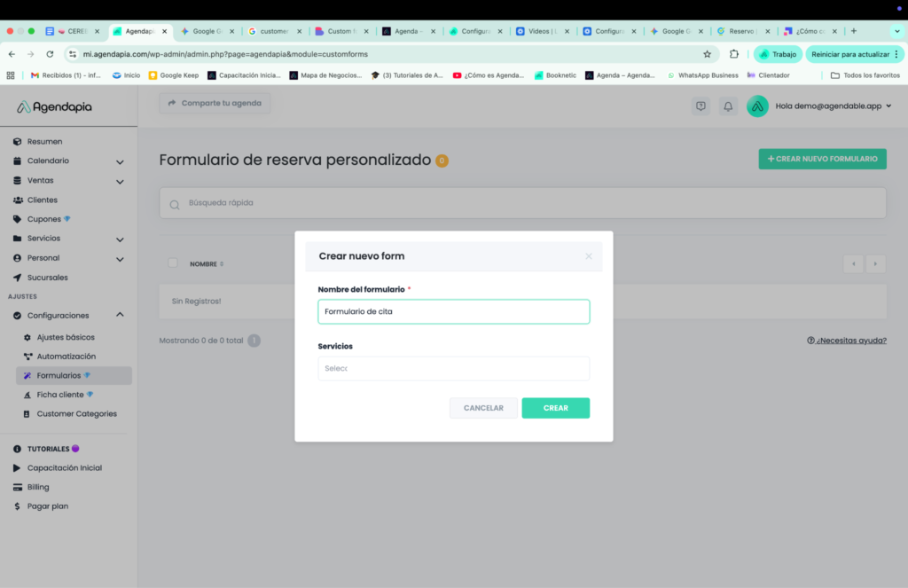
Task: Toggle the select-all checkbox beside NOMBRE
Action: pyautogui.click(x=173, y=263)
